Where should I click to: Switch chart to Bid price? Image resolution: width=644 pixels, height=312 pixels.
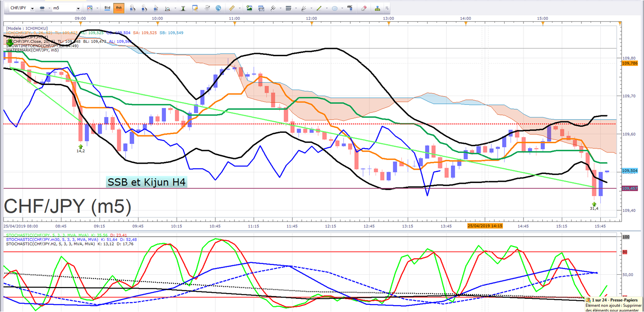click(108, 8)
